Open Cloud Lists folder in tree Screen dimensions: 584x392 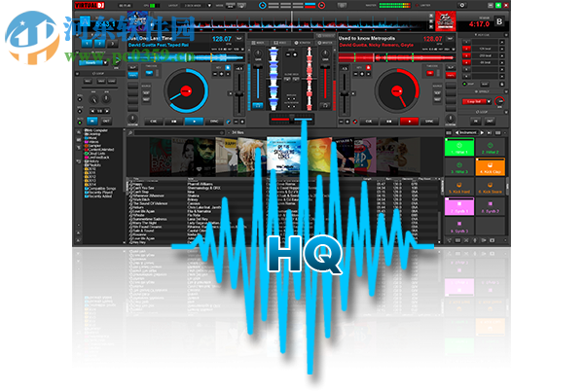95,154
